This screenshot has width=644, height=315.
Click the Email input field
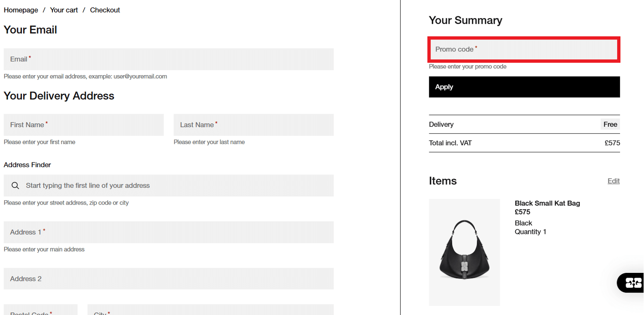(x=169, y=59)
